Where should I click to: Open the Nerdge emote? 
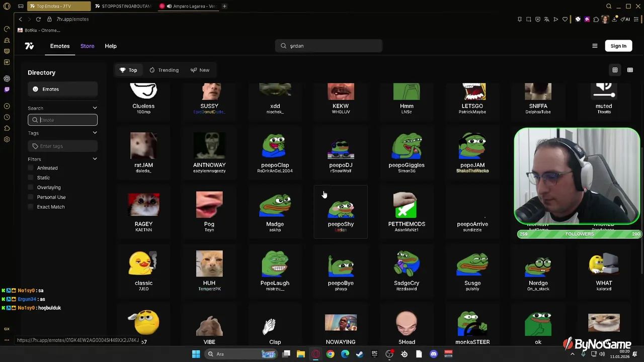(x=538, y=270)
